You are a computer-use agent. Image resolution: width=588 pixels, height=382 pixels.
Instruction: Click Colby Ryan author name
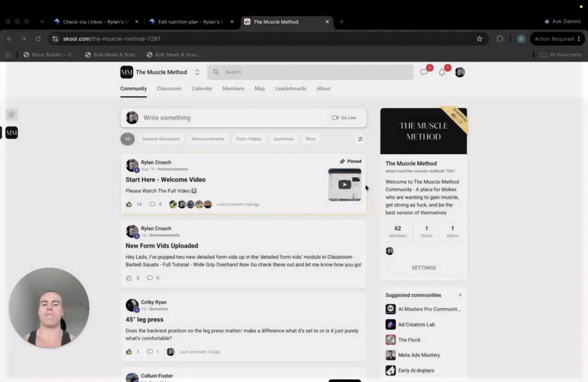point(154,302)
